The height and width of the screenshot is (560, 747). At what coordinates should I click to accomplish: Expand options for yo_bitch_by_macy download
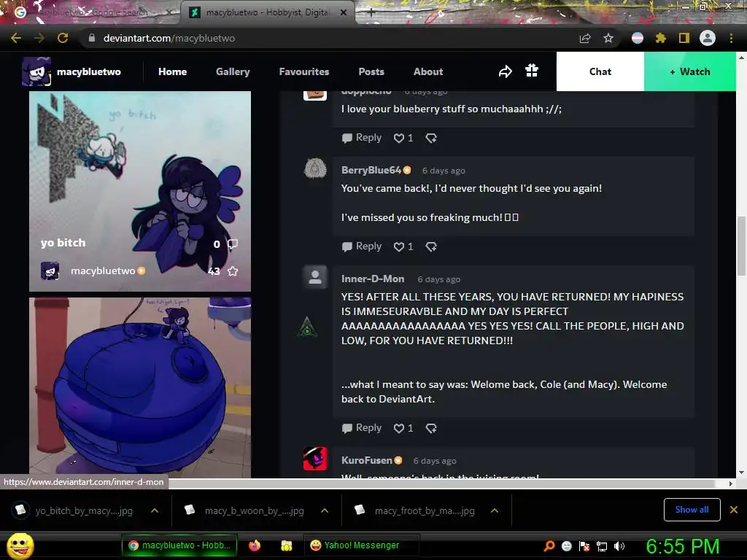click(x=155, y=510)
